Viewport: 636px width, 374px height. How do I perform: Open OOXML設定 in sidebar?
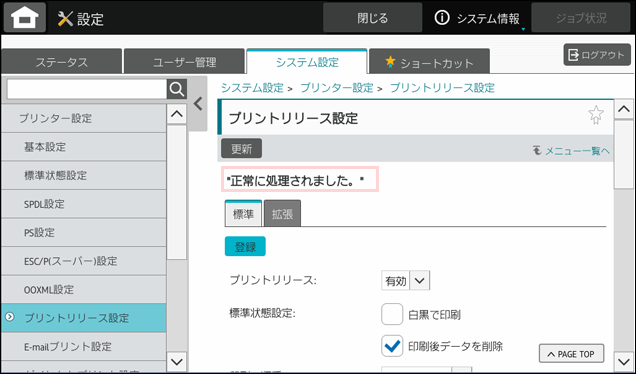click(84, 289)
